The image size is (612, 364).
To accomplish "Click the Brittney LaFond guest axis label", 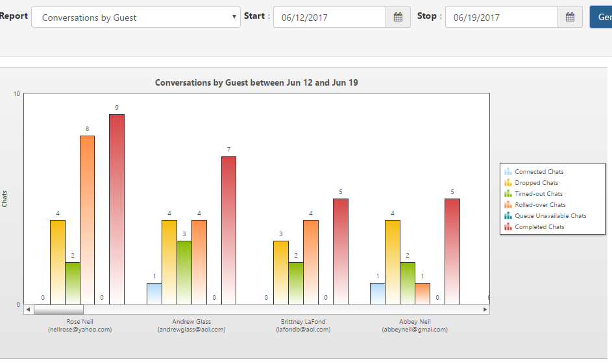I will [x=303, y=325].
